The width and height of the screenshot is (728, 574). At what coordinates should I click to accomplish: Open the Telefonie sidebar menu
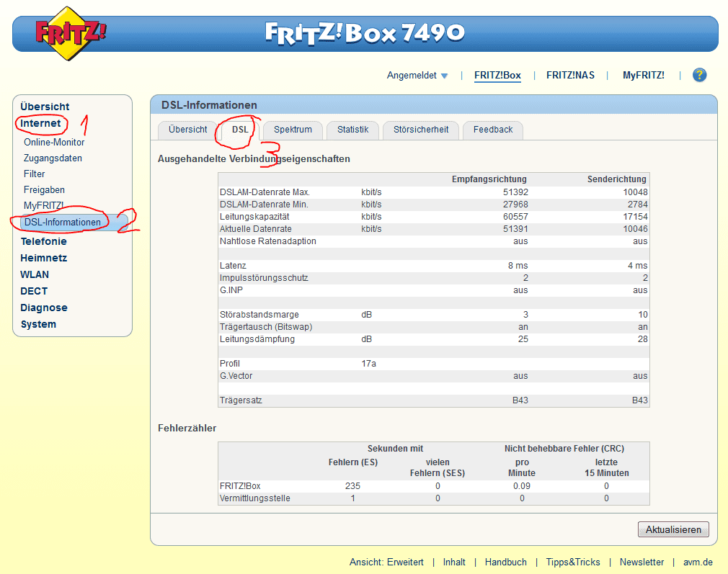pos(44,241)
